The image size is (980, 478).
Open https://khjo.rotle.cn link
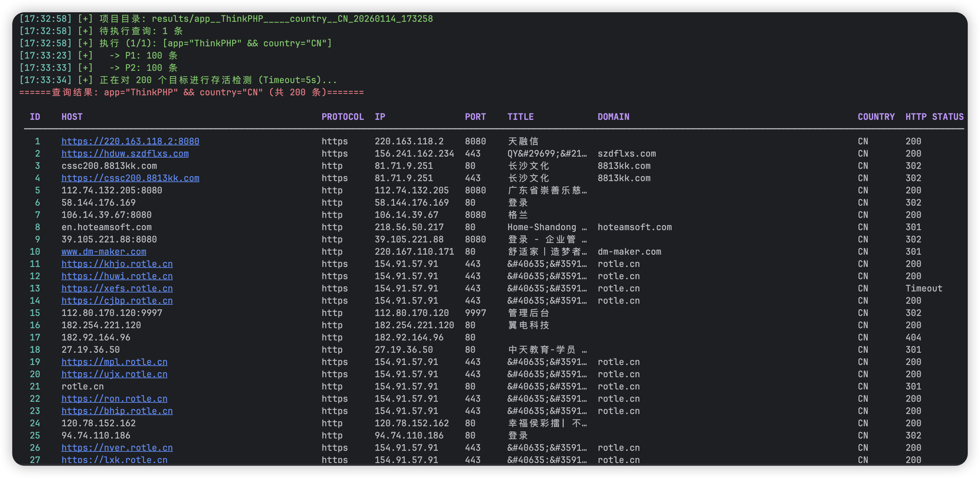[x=117, y=264]
